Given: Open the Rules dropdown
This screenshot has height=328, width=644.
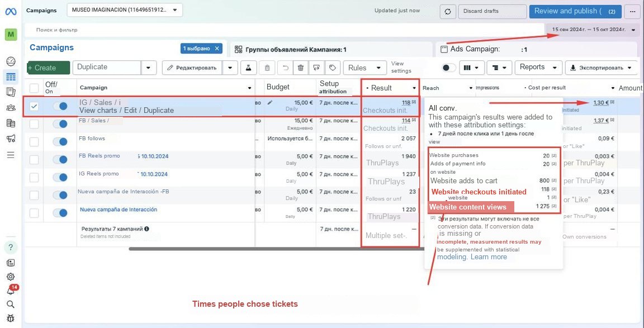Looking at the screenshot, I should tap(365, 68).
